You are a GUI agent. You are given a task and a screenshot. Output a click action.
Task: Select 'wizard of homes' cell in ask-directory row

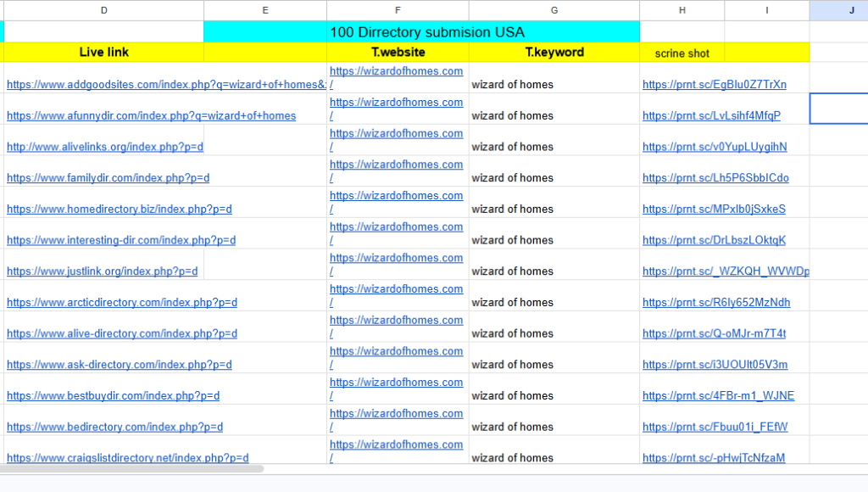[x=512, y=365]
